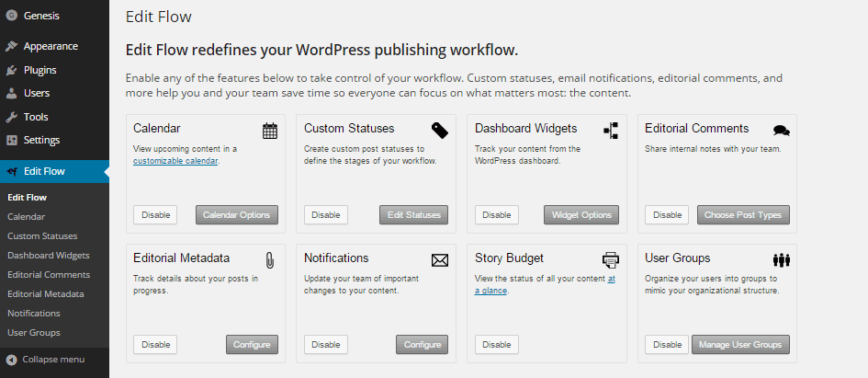The height and width of the screenshot is (378, 868).
Task: Click the Story Budget printer icon
Action: point(611,260)
